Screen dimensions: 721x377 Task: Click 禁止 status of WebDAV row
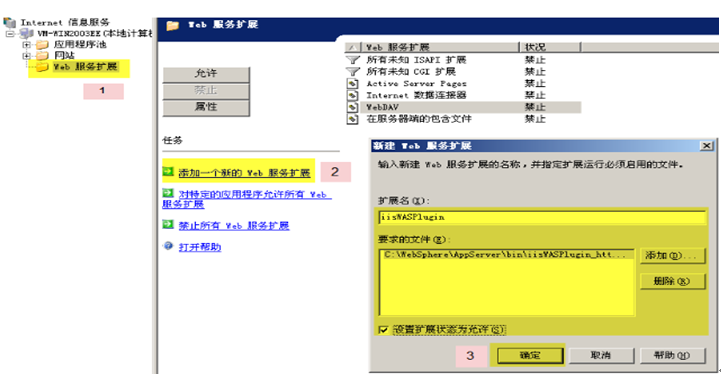point(535,107)
